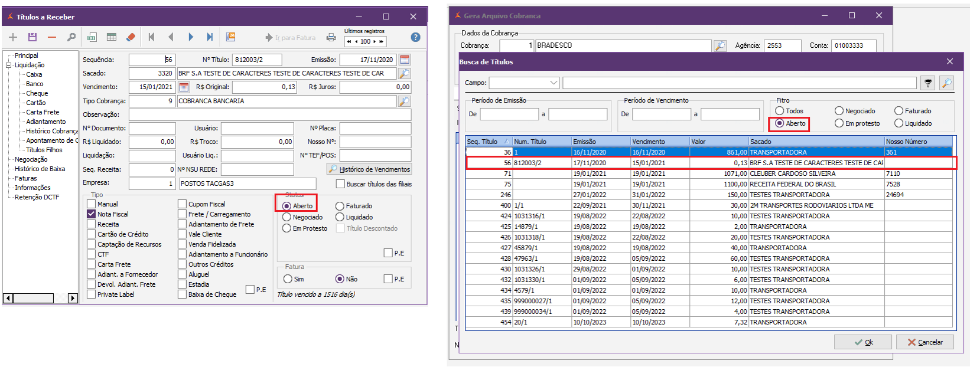
Task: Click the plus icon to add record
Action: [x=13, y=37]
